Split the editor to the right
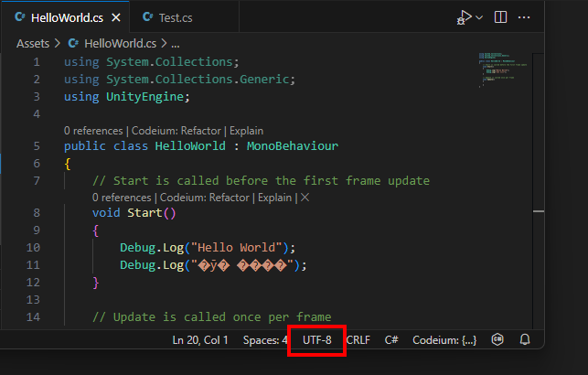Image resolution: width=588 pixels, height=375 pixels. click(500, 17)
